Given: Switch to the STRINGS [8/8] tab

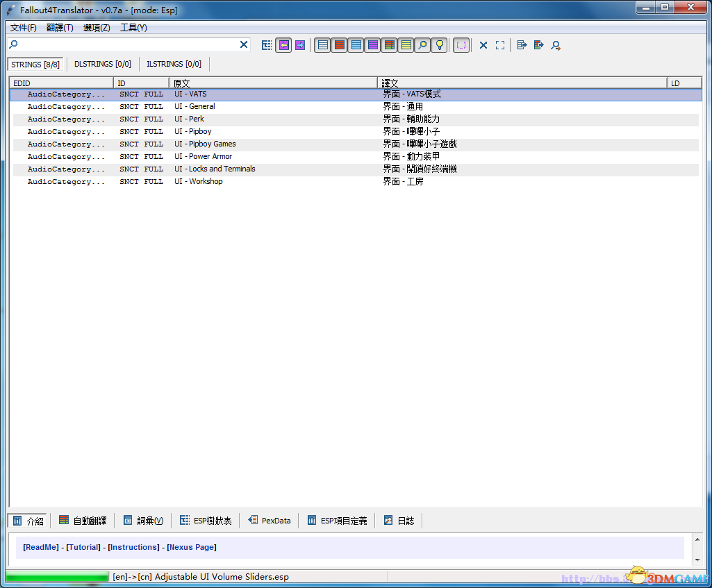Looking at the screenshot, I should point(35,65).
